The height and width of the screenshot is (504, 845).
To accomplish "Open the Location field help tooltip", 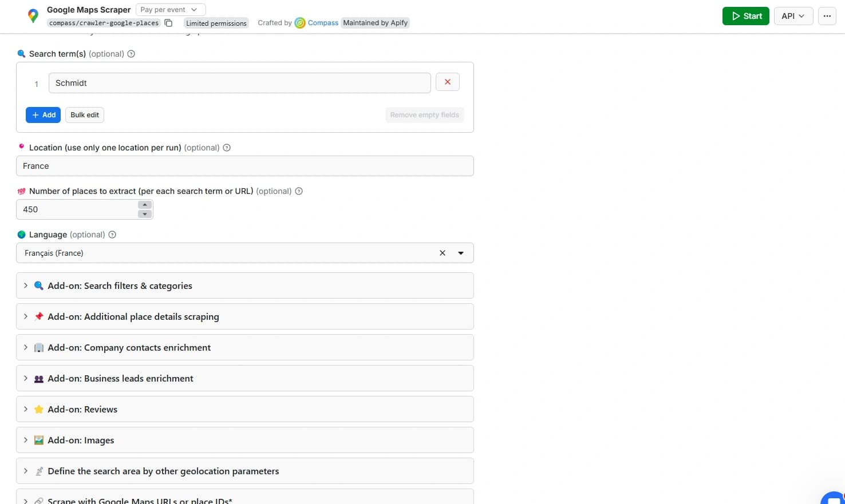I will tap(227, 147).
